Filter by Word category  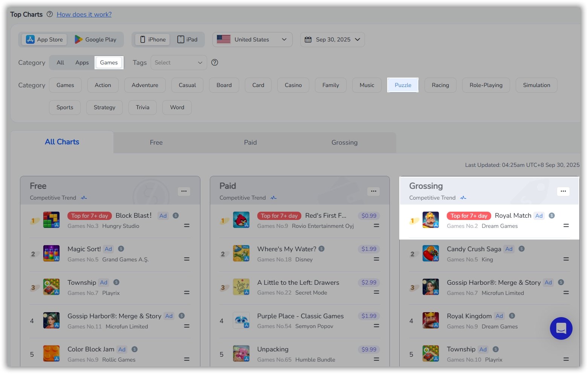177,107
